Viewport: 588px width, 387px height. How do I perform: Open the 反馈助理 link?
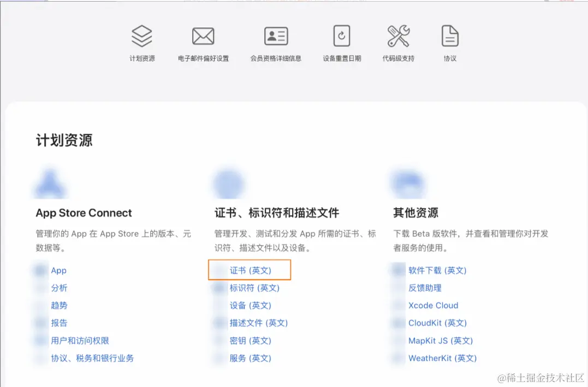(425, 288)
